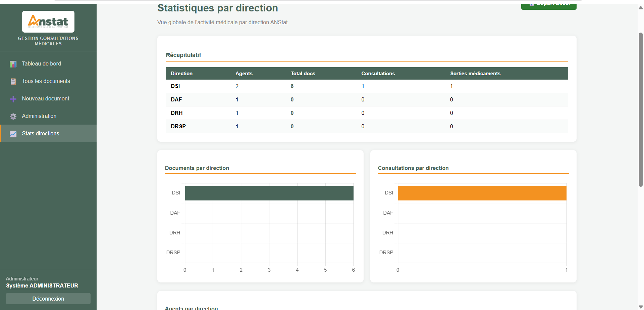Click the green Export Excel button

[x=548, y=5]
